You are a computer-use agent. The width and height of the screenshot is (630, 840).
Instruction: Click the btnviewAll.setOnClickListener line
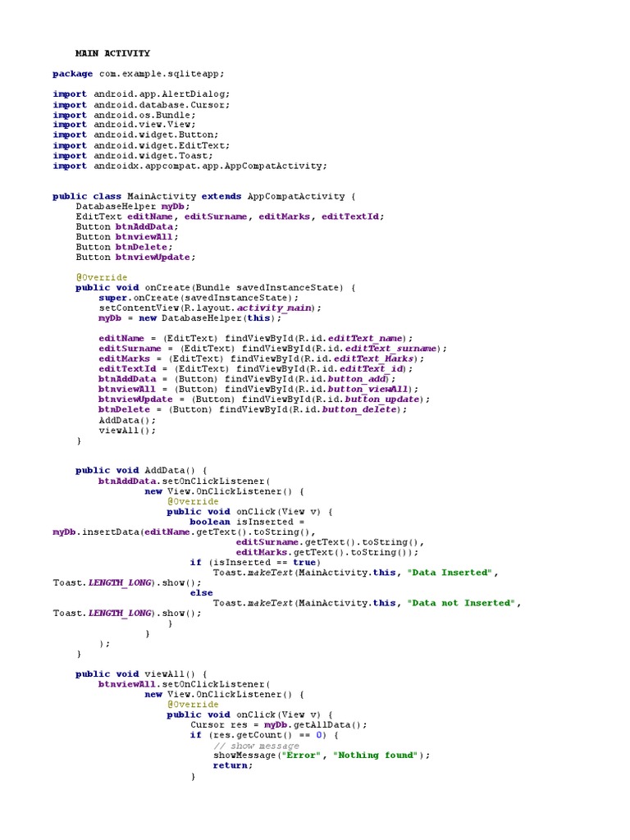tap(185, 685)
